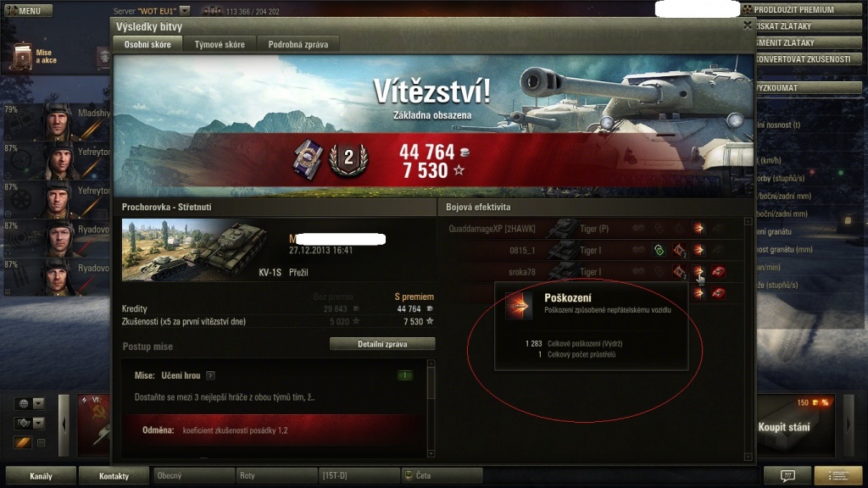The width and height of the screenshot is (868, 488).
Task: Click the critical hits icon in 0815_1 row
Action: [679, 250]
